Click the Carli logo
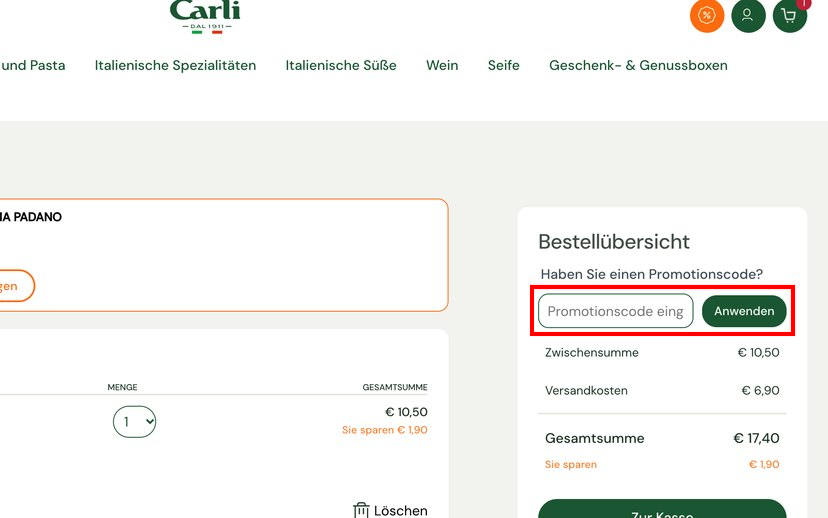 pos(205,17)
